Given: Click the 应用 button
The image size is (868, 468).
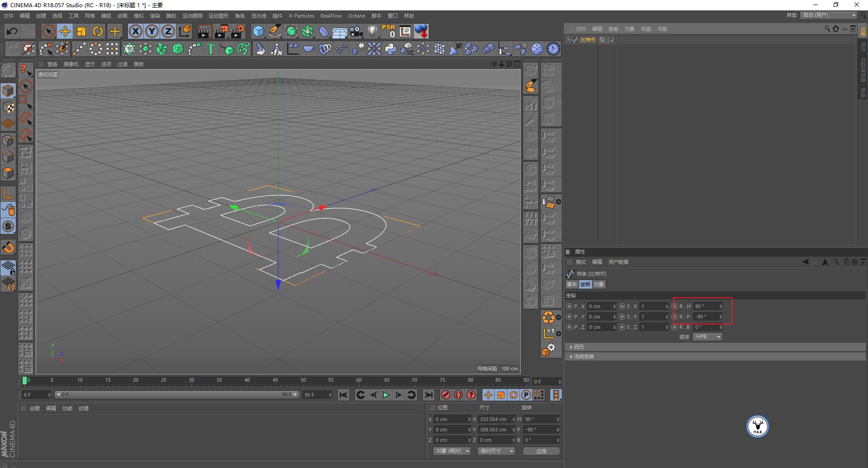Looking at the screenshot, I should 541,451.
